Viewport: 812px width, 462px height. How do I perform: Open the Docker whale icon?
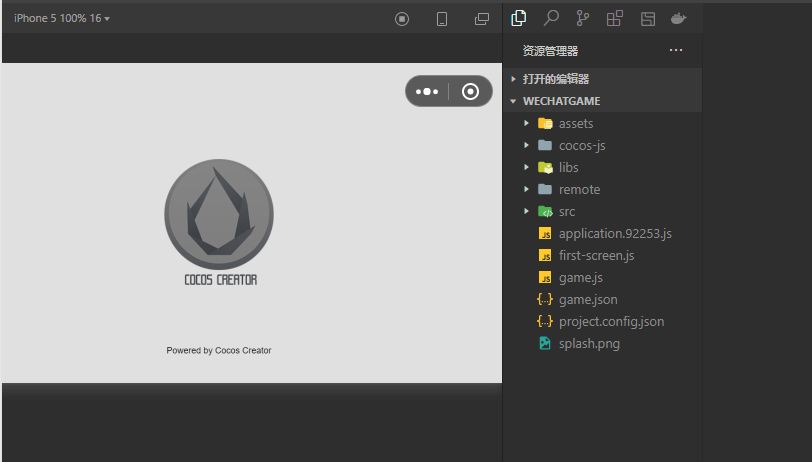pos(678,19)
